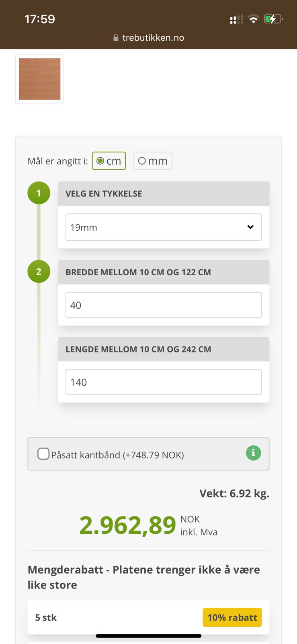The width and height of the screenshot is (297, 644).
Task: Click the green step 1 circle indicator
Action: point(39,193)
